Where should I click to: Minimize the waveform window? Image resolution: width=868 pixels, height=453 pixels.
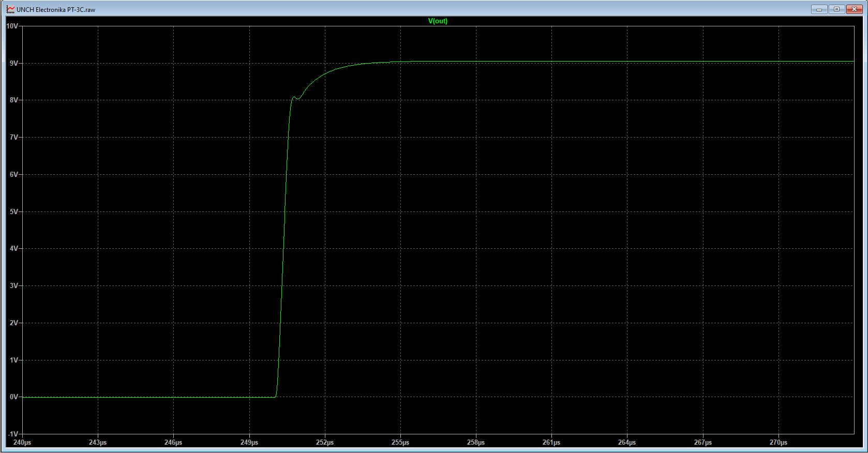(x=819, y=9)
